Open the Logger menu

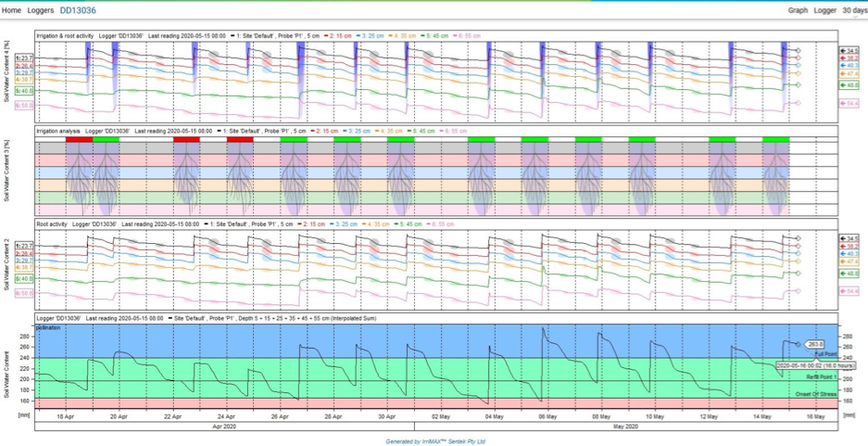tap(824, 10)
